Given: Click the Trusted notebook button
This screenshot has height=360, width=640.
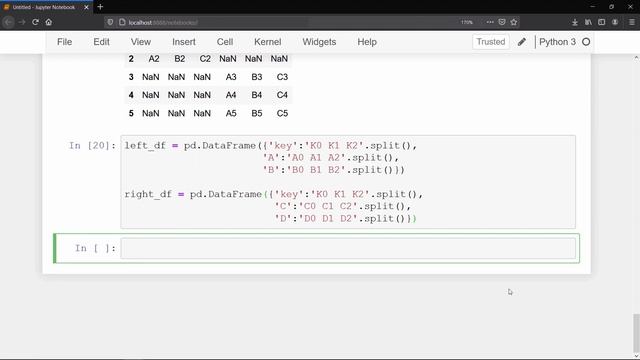Looking at the screenshot, I should coord(491,42).
